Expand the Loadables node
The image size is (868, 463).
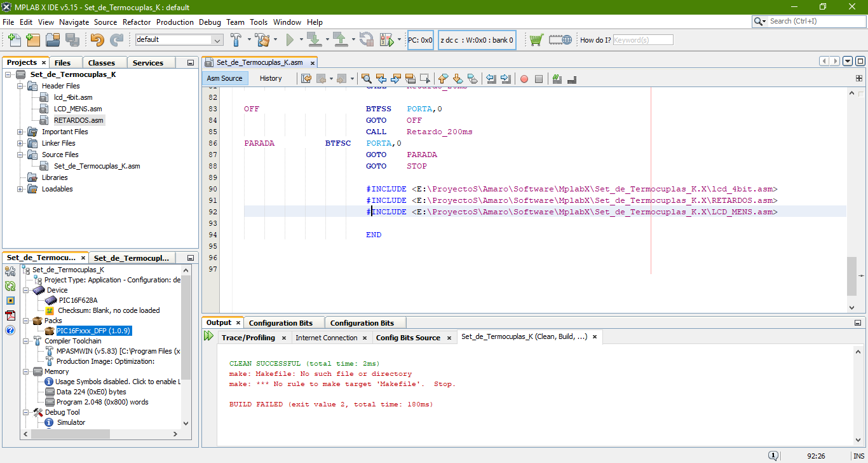pos(20,189)
